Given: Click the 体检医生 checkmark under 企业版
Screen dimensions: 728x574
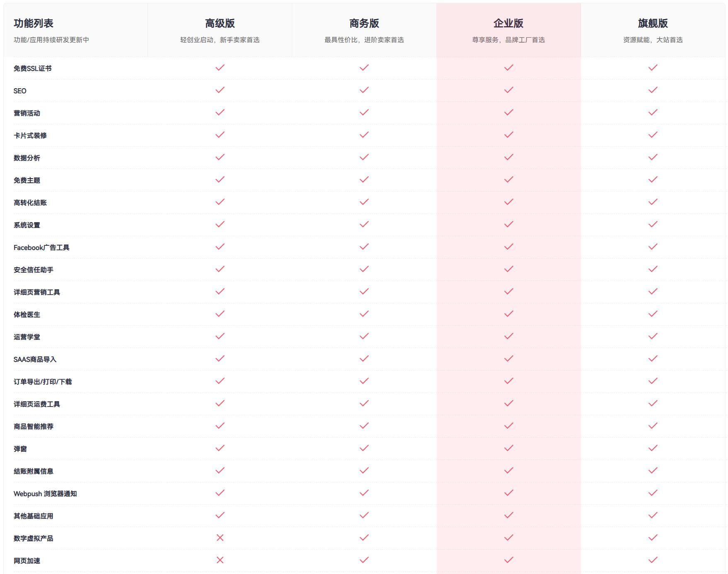Looking at the screenshot, I should (x=508, y=314).
